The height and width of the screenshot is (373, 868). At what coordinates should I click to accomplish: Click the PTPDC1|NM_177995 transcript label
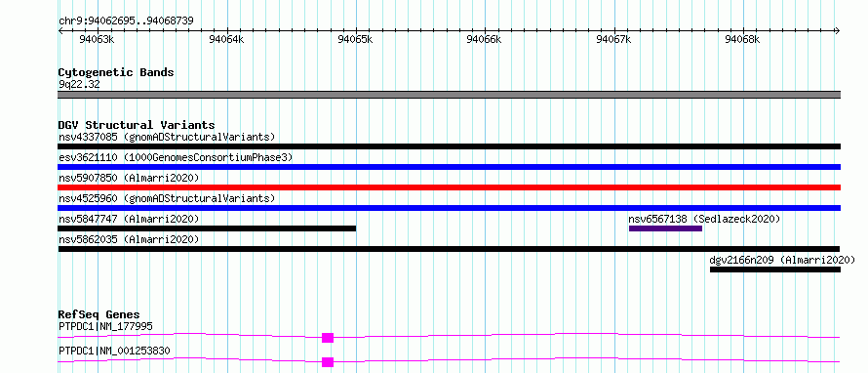click(x=105, y=326)
